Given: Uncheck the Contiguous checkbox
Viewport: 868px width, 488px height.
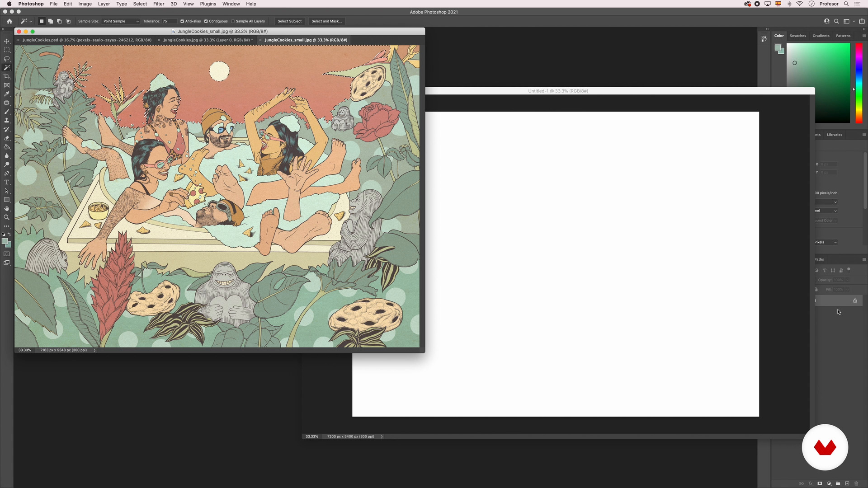Looking at the screenshot, I should 206,21.
